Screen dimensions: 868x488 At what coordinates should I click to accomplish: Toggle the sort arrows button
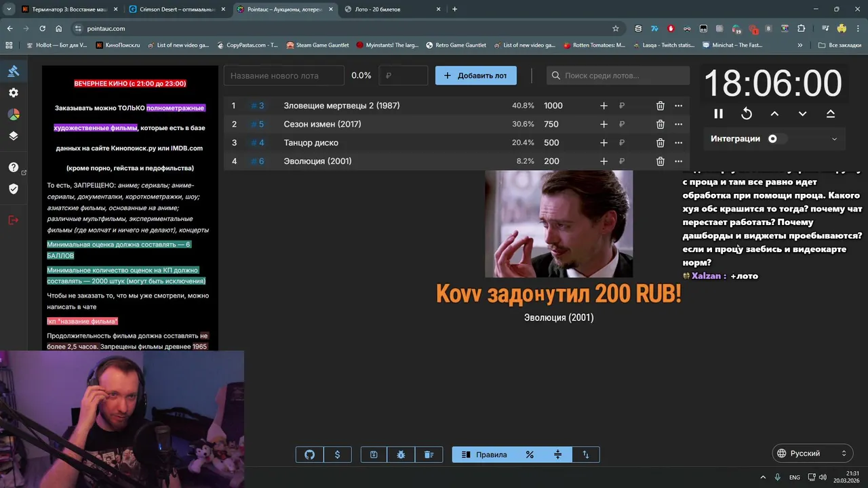[586, 455]
